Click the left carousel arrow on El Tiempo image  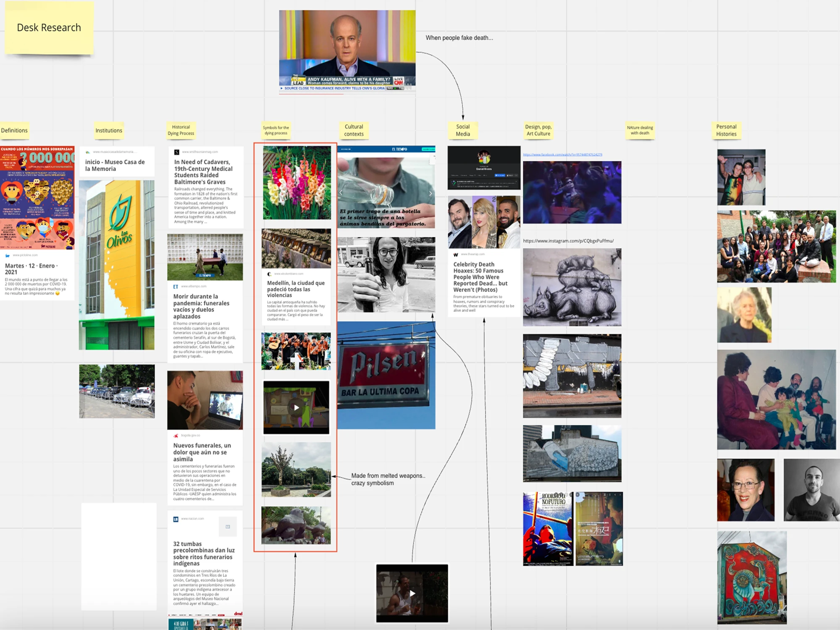click(341, 193)
